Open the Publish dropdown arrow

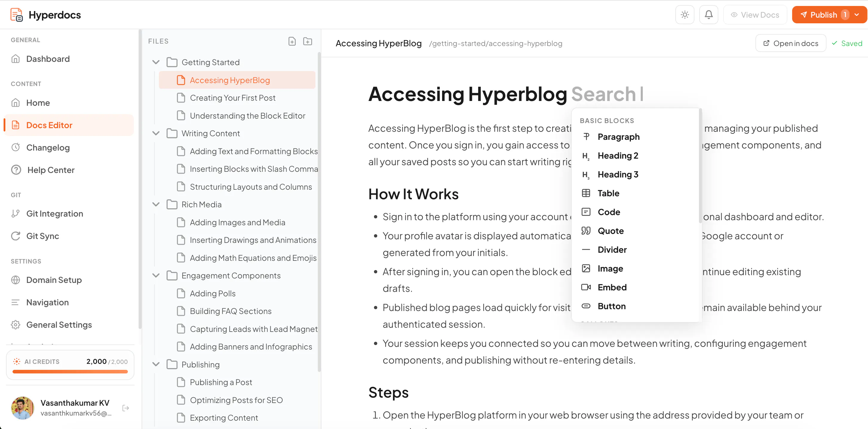[x=857, y=15]
